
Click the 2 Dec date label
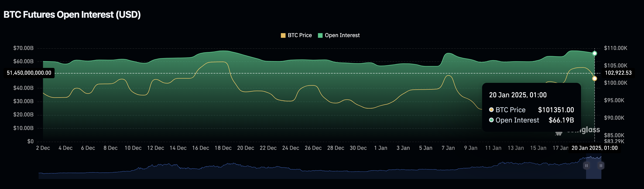click(x=43, y=148)
